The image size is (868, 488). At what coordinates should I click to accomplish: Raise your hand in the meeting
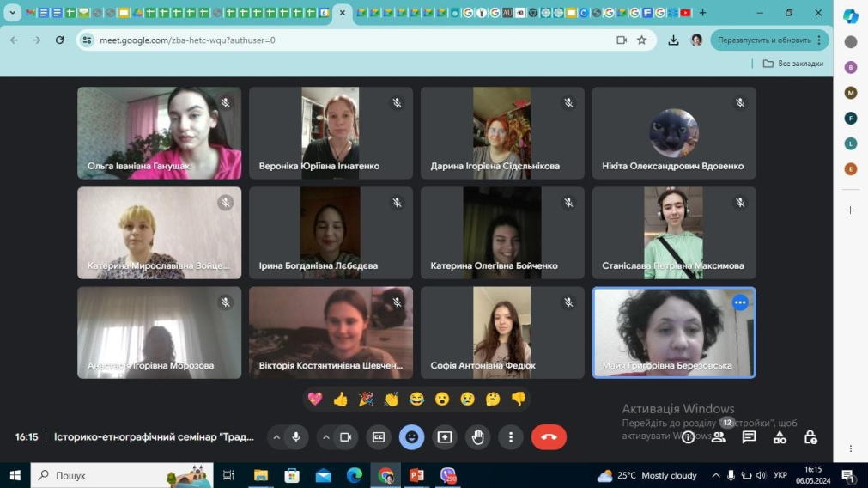(x=477, y=437)
